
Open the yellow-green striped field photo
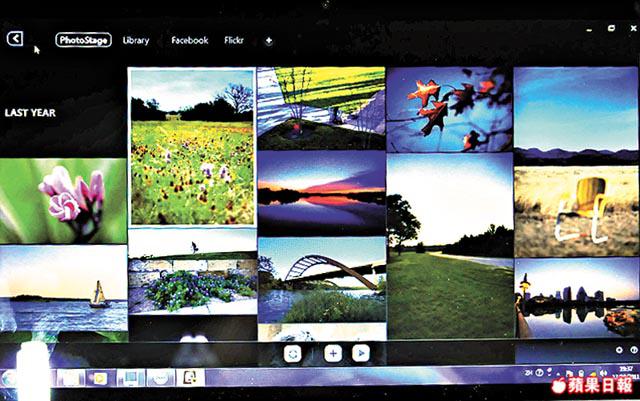(322, 108)
